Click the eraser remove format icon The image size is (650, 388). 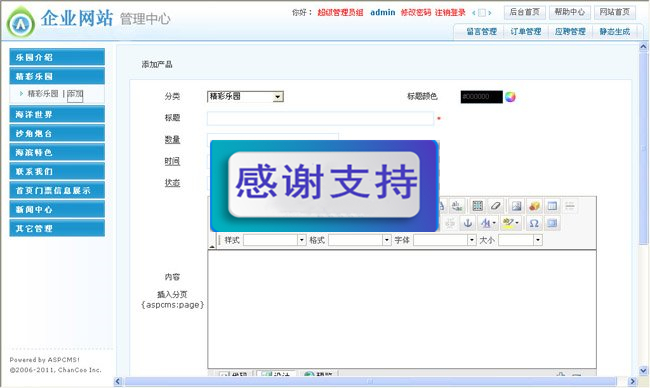pos(495,206)
